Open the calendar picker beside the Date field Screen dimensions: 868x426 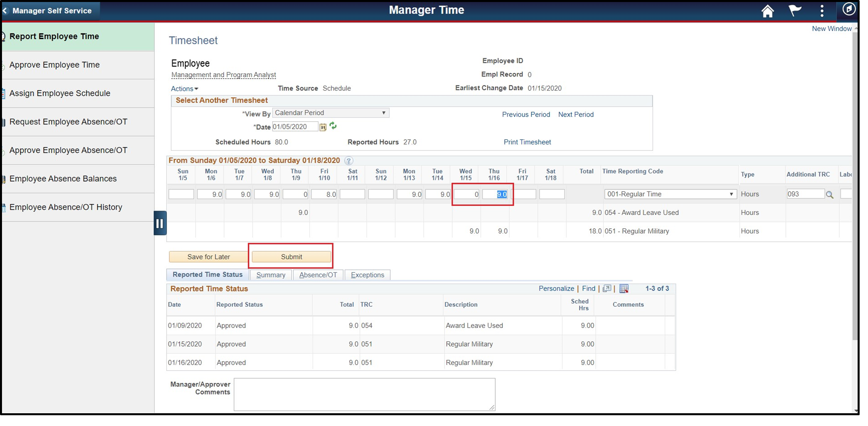coord(322,126)
